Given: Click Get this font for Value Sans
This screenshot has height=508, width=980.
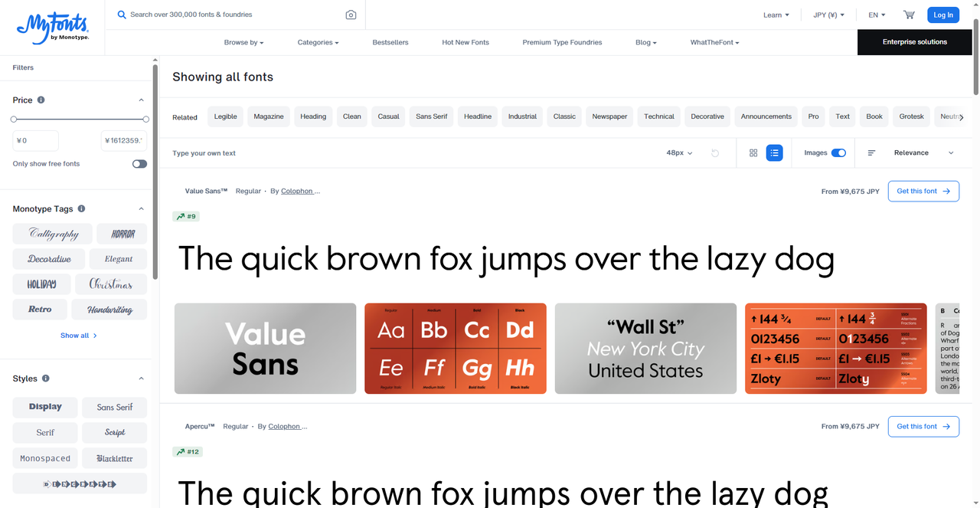Looking at the screenshot, I should tap(923, 191).
